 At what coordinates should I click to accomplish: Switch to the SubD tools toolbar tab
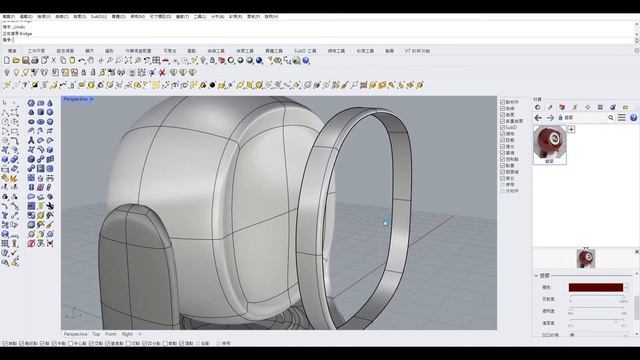click(x=305, y=51)
